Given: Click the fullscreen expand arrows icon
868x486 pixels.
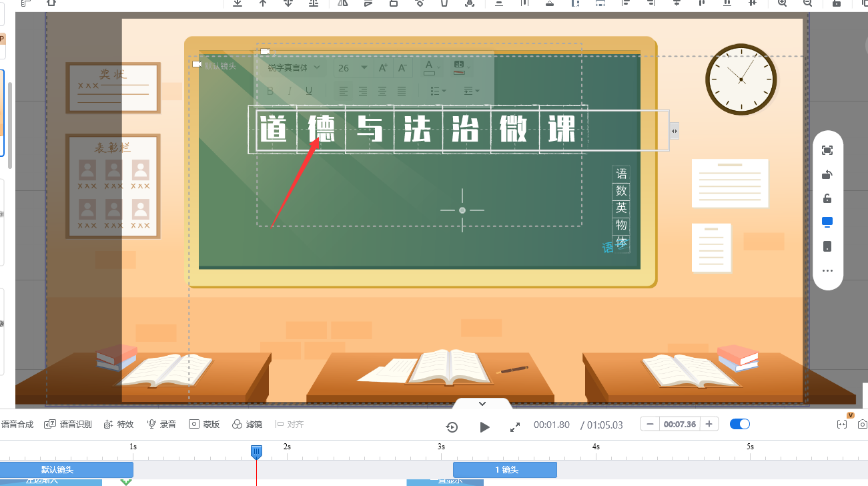Looking at the screenshot, I should point(514,427).
